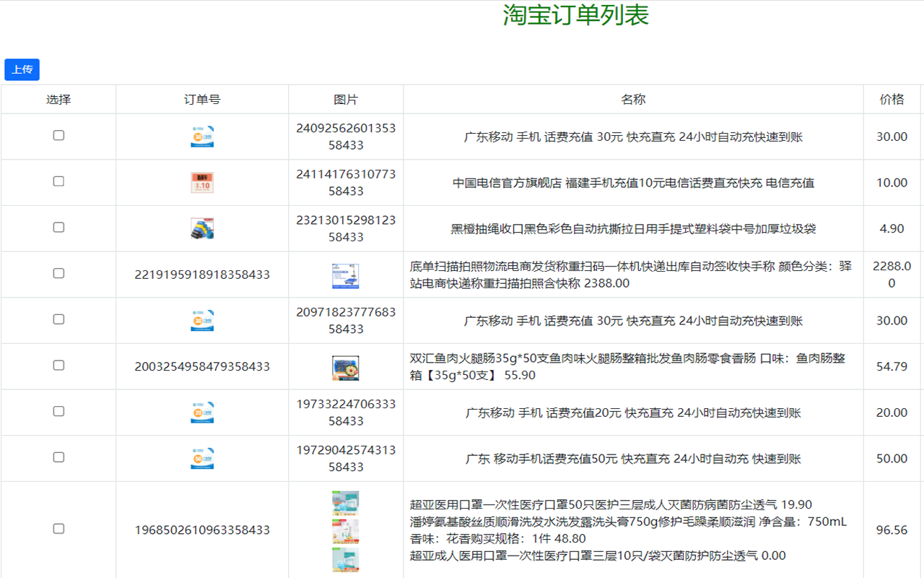Screen dimensions: 924x578
Task: Open thumbnail of the 2288.00 scanner order
Action: (346, 275)
